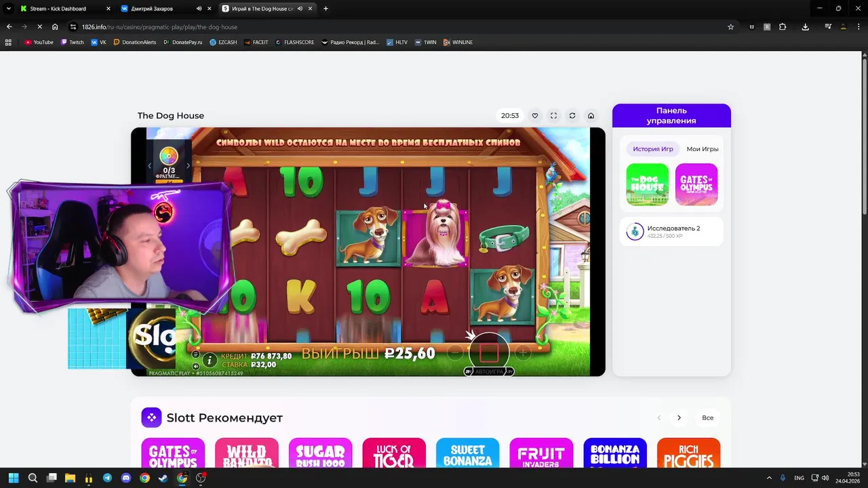Open Steam from the taskbar

click(x=163, y=478)
